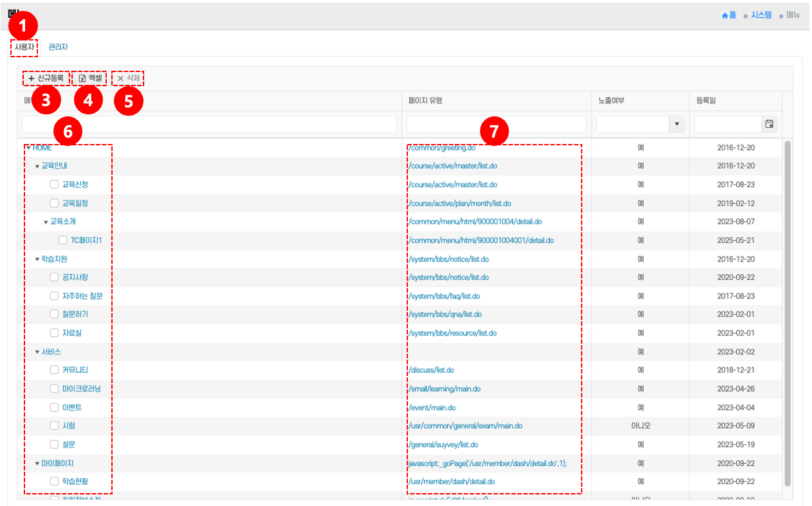Click the 엑셀 export icon
Screen dimensions: 812x506
(x=82, y=78)
